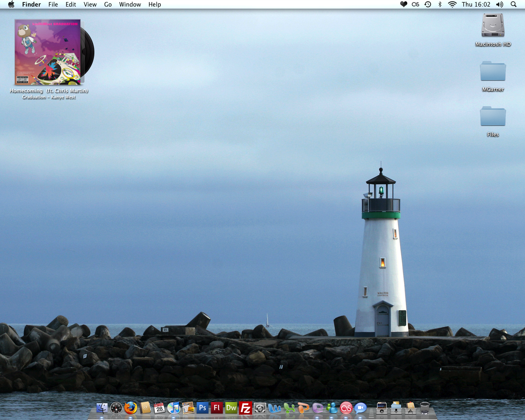The width and height of the screenshot is (525, 420).
Task: Open Finder from the Dock
Action: 102,408
